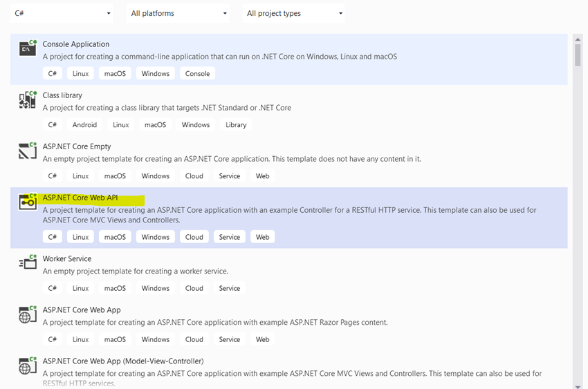
Task: Click the vertical scrollbar thumb of template list
Action: tap(578, 55)
